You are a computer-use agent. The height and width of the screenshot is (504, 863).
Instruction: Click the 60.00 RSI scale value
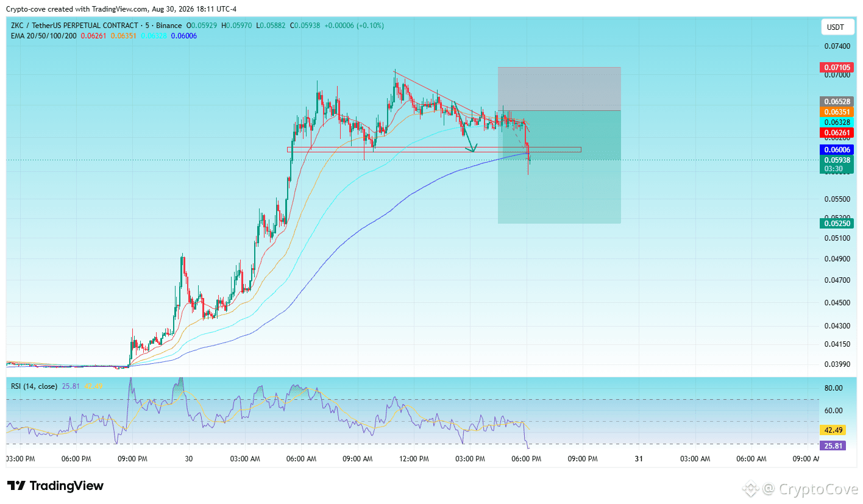coord(834,411)
